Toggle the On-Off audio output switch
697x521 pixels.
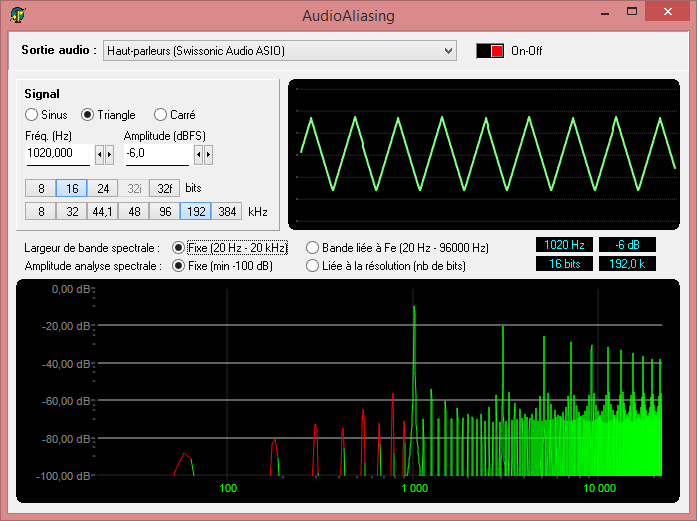tap(490, 51)
